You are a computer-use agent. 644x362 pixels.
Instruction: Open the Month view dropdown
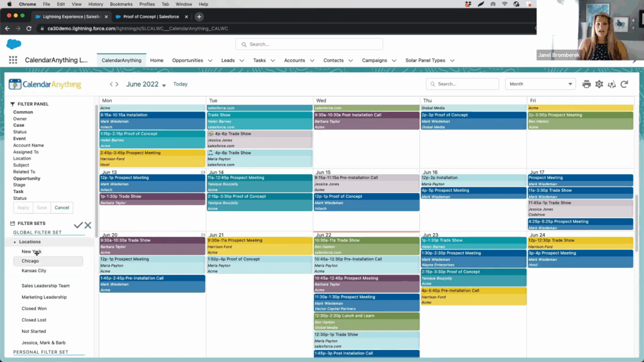point(540,84)
